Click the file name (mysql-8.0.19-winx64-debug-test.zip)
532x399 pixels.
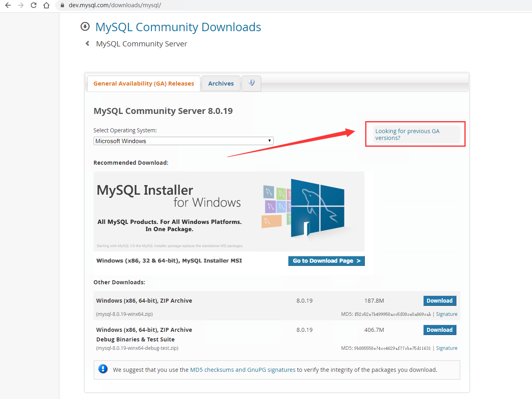point(137,348)
